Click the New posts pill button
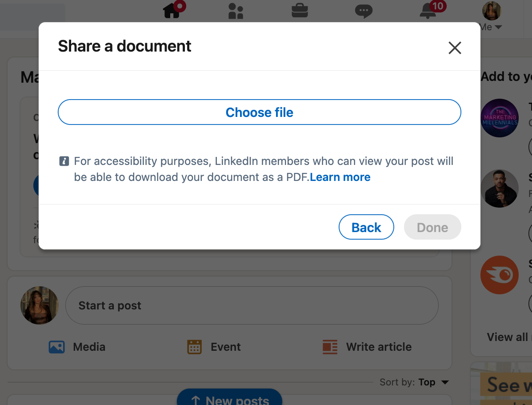This screenshot has height=405, width=532. pyautogui.click(x=229, y=399)
